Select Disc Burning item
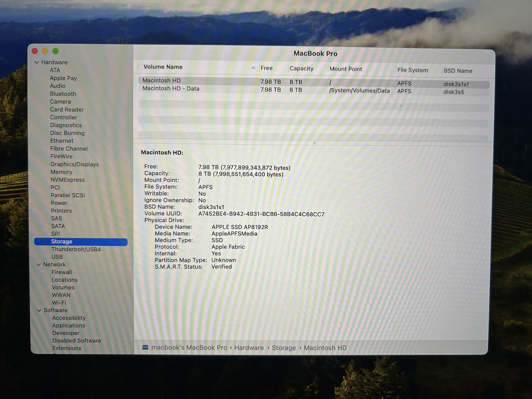Screen dimensions: 532x399 pyautogui.click(x=68, y=133)
